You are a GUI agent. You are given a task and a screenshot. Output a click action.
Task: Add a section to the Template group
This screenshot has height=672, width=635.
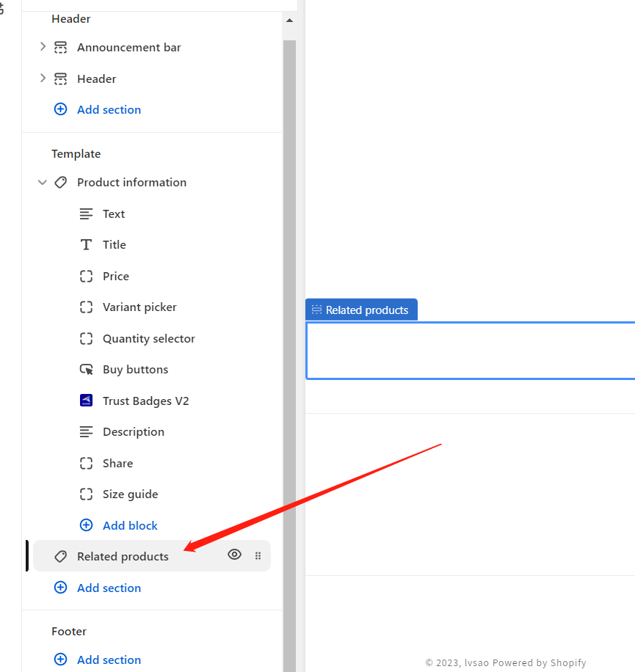click(109, 588)
